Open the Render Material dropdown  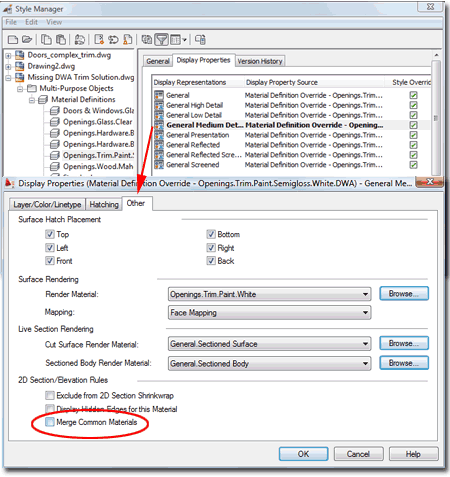point(269,294)
